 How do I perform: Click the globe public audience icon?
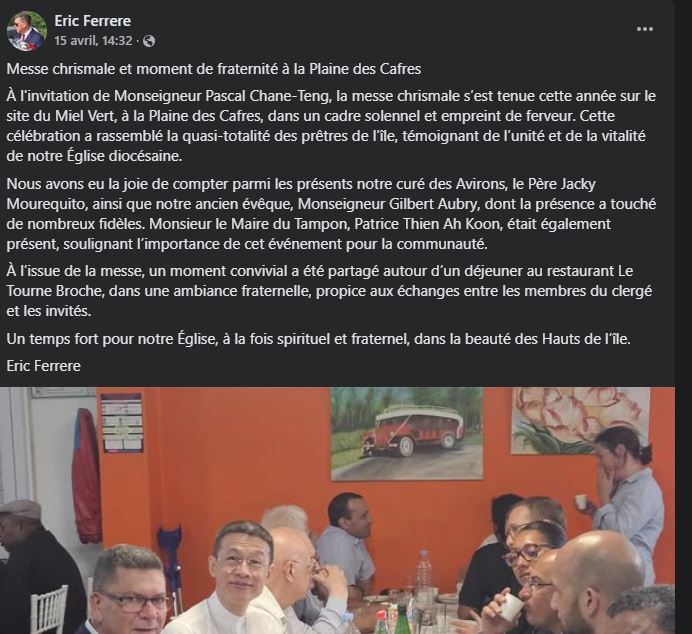pos(150,41)
